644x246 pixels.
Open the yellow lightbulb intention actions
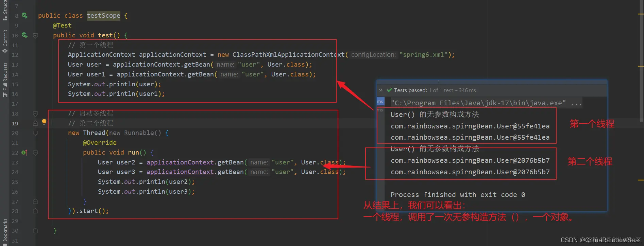(x=44, y=122)
